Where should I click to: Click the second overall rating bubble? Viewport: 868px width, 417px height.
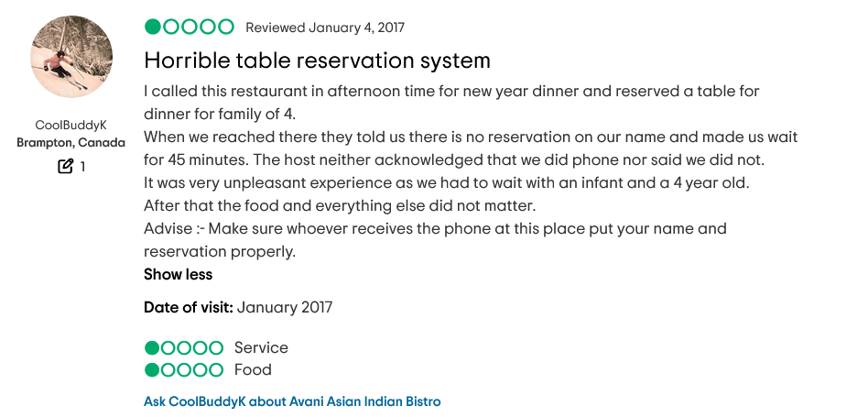171,27
